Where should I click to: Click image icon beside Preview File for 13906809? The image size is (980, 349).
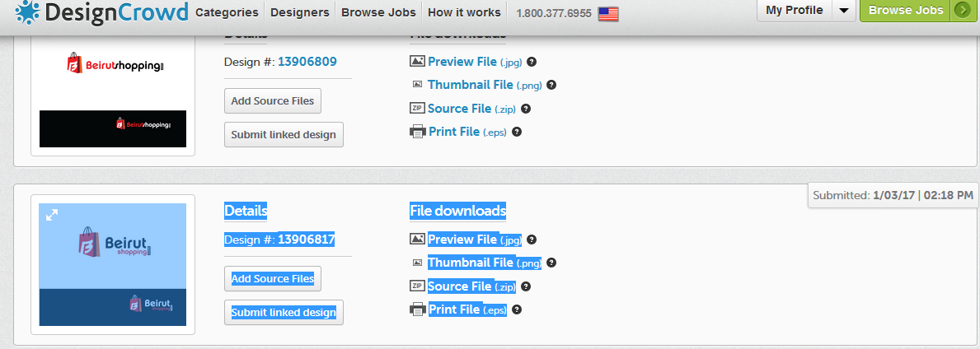(x=418, y=61)
